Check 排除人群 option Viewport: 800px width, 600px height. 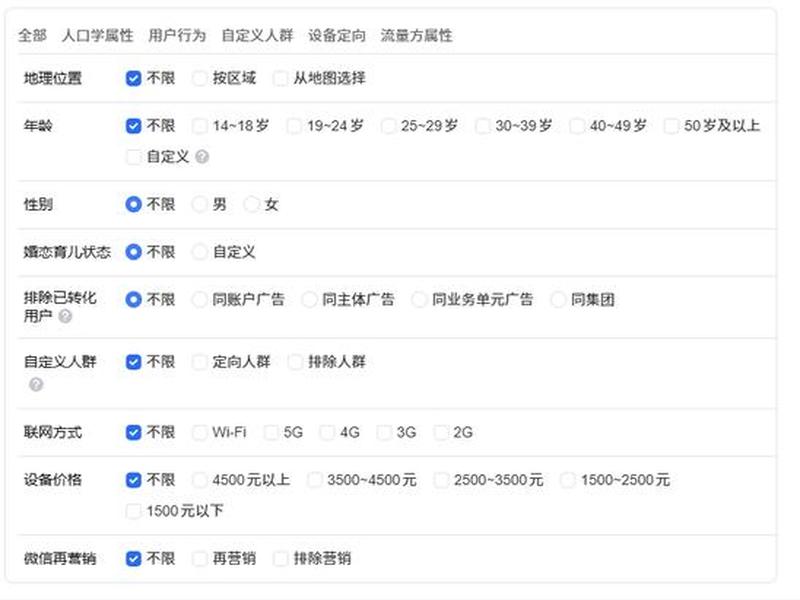(294, 362)
